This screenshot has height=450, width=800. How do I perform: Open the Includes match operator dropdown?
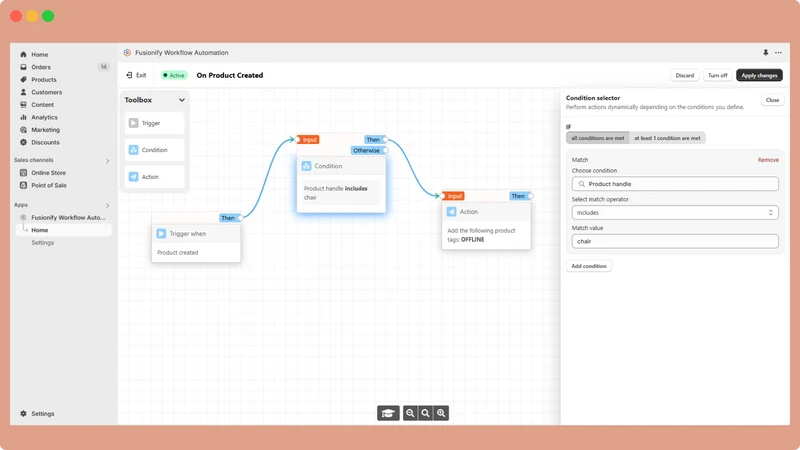(675, 213)
